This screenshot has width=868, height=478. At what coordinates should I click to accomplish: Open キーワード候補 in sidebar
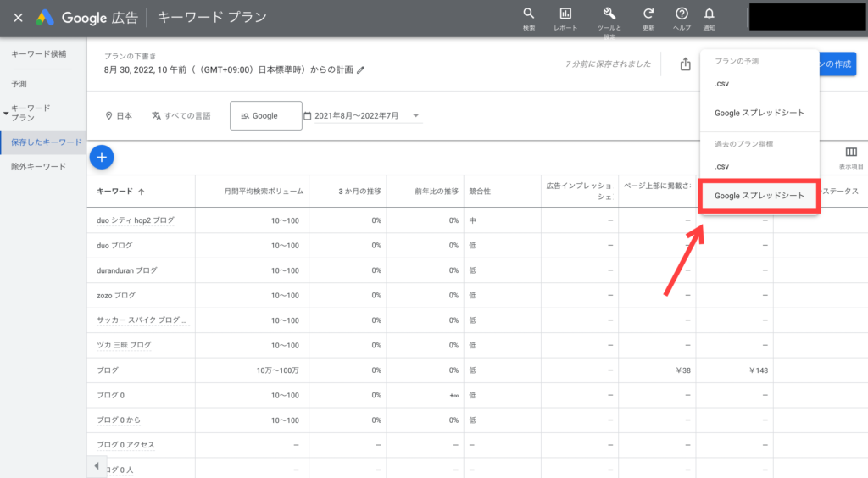coord(39,53)
